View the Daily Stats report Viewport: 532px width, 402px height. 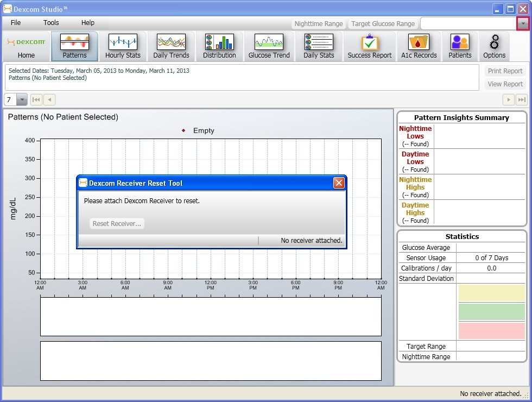(x=319, y=46)
